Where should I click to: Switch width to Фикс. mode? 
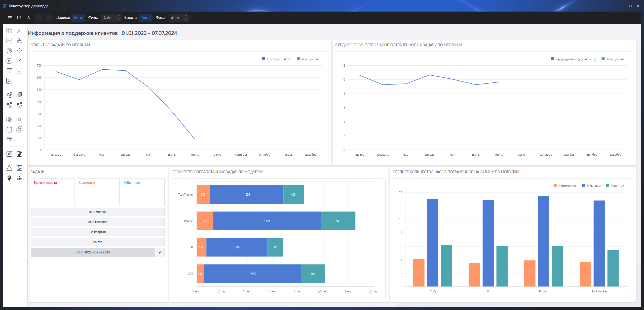(93, 18)
